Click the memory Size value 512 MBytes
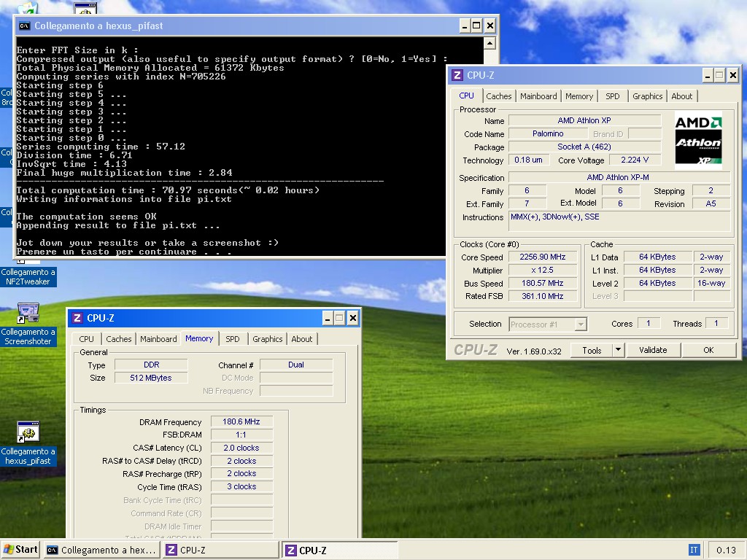The image size is (747, 560). click(x=151, y=378)
